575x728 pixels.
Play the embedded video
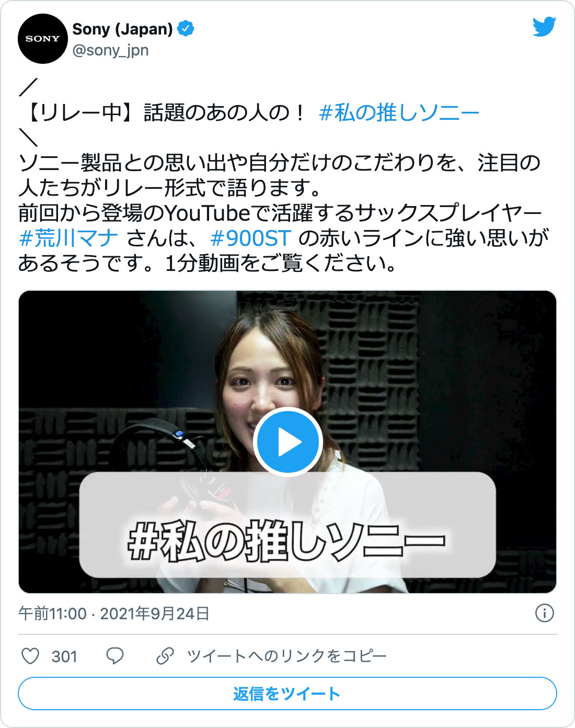(287, 442)
